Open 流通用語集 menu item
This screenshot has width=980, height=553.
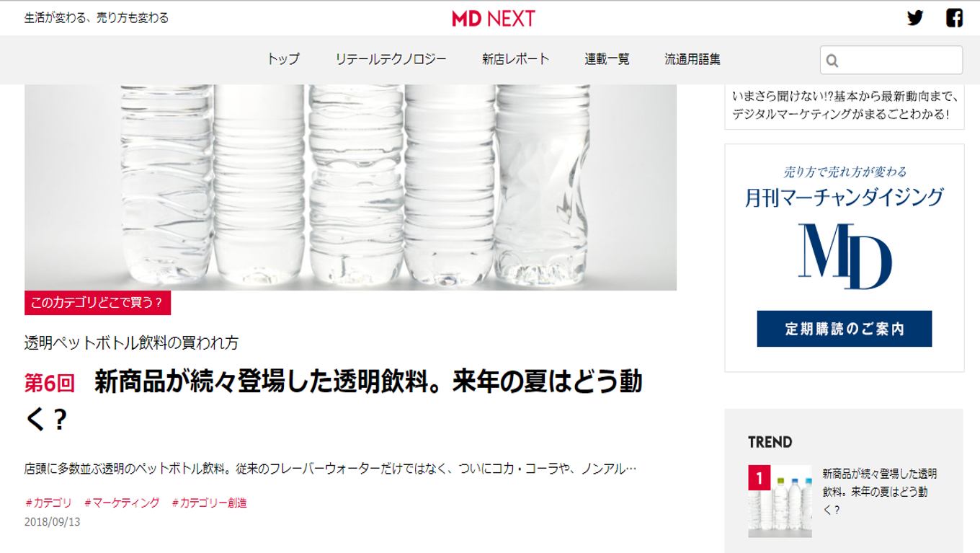(x=692, y=59)
